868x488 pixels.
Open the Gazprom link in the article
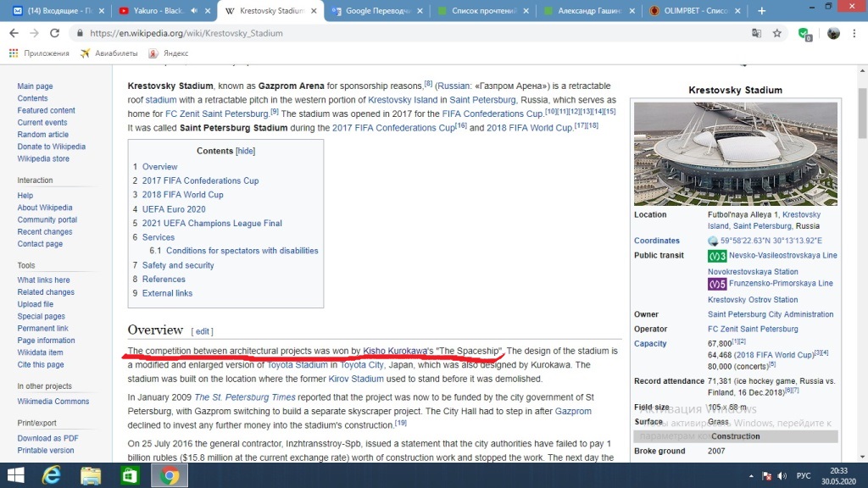(573, 411)
